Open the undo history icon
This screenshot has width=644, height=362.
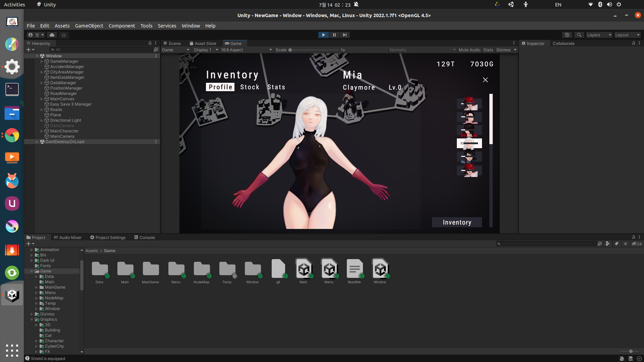(567, 35)
